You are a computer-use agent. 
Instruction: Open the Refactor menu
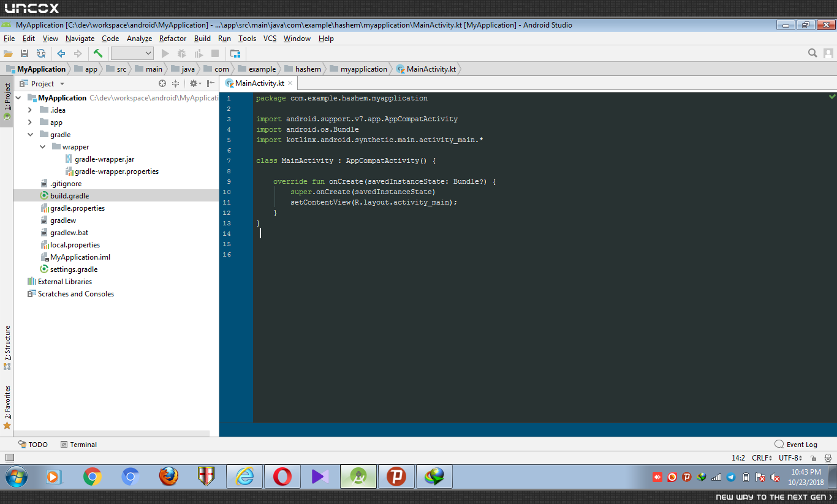173,39
